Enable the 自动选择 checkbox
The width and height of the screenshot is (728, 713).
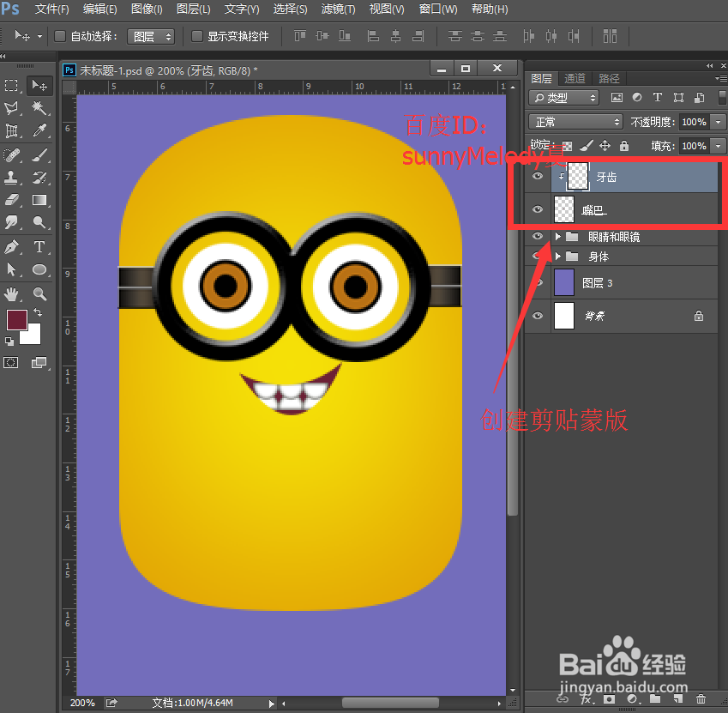tap(60, 36)
